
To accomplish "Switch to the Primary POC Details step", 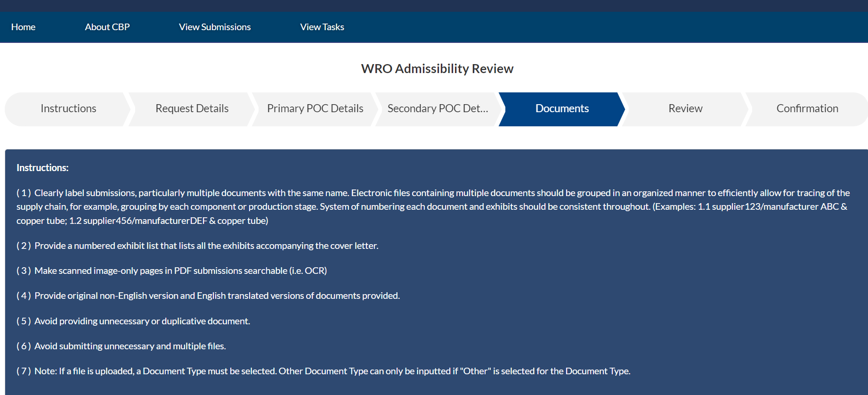I will (315, 108).
